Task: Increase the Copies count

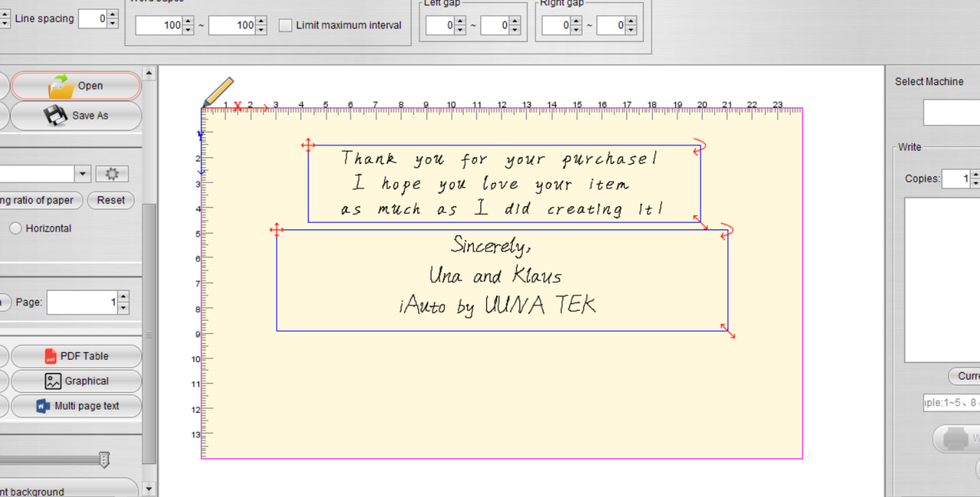Action: click(975, 175)
